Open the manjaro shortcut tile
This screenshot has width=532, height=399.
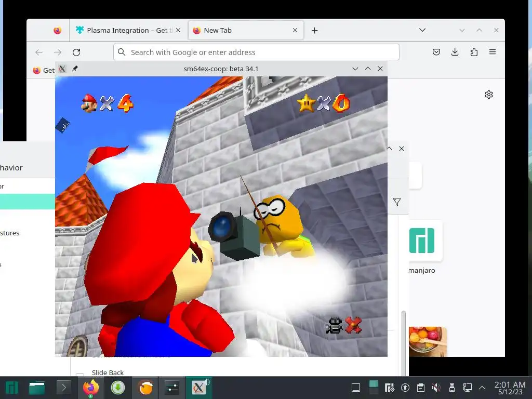pyautogui.click(x=422, y=241)
